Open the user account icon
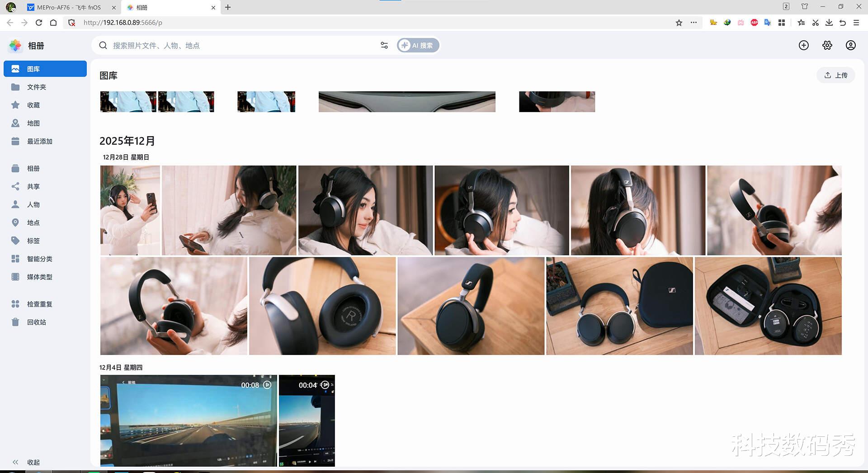This screenshot has height=473, width=868. pos(851,45)
